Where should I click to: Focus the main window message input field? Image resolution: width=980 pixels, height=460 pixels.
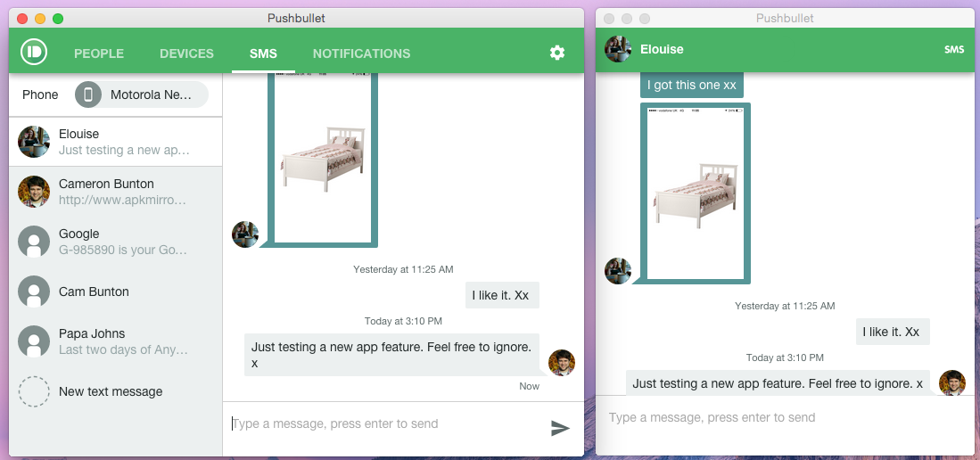(383, 423)
